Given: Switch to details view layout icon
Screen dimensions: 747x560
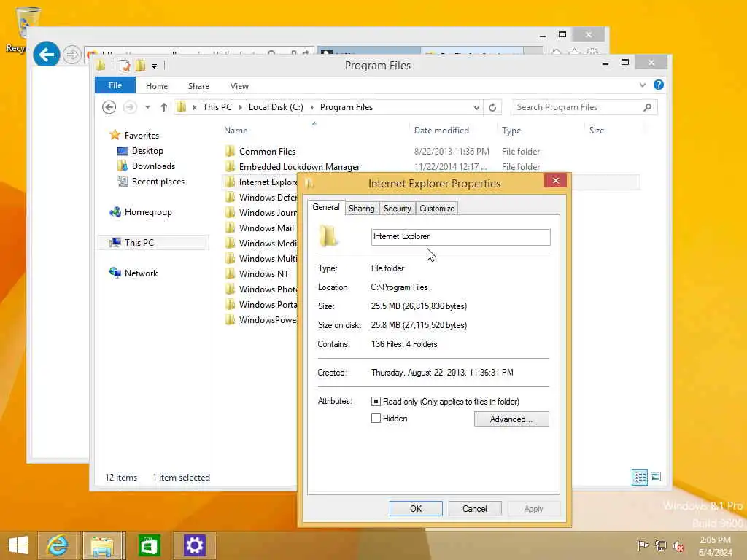Looking at the screenshot, I should coord(639,477).
